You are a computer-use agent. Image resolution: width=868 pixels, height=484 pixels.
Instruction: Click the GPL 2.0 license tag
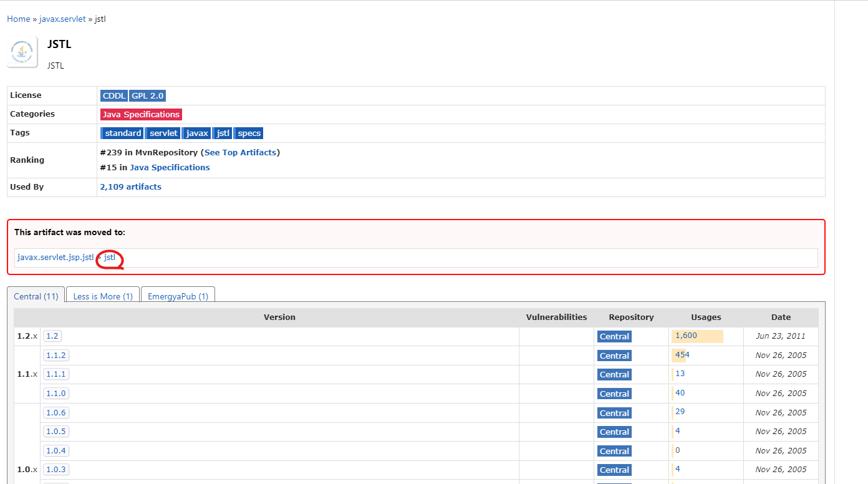(147, 96)
